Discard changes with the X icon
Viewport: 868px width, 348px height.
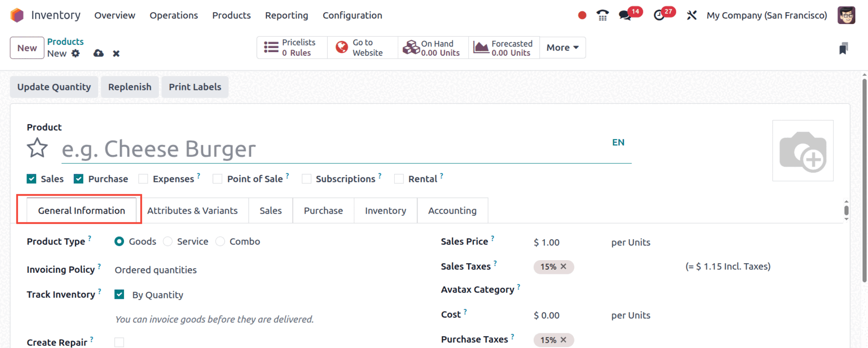(x=116, y=54)
